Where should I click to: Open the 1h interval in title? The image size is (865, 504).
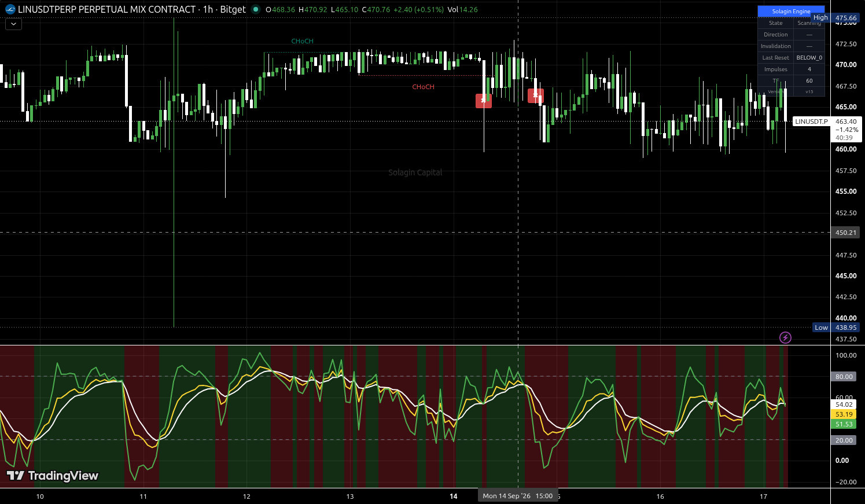tap(208, 9)
